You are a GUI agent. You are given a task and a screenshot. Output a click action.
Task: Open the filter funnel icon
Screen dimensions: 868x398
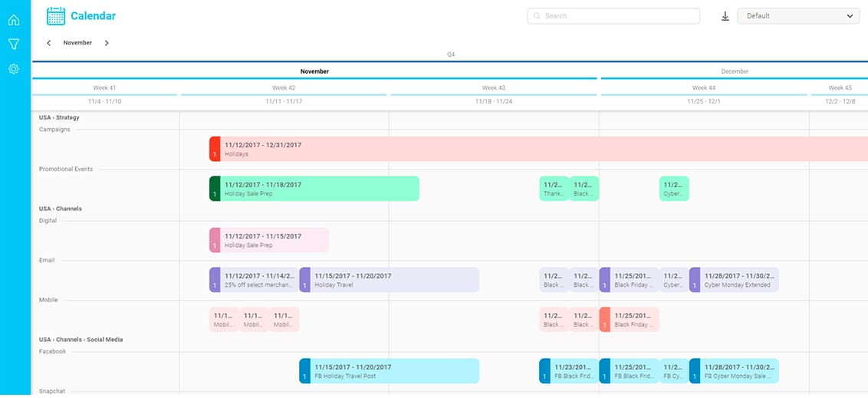coord(14,44)
